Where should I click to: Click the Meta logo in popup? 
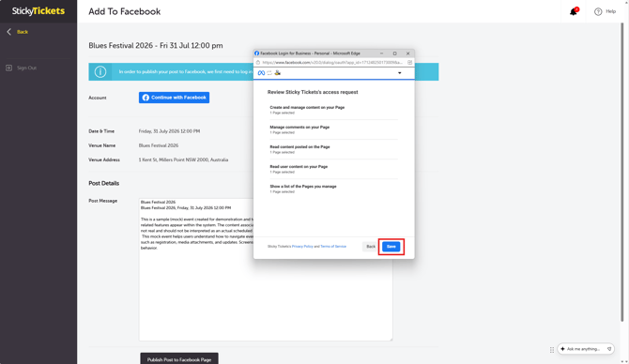(x=261, y=73)
